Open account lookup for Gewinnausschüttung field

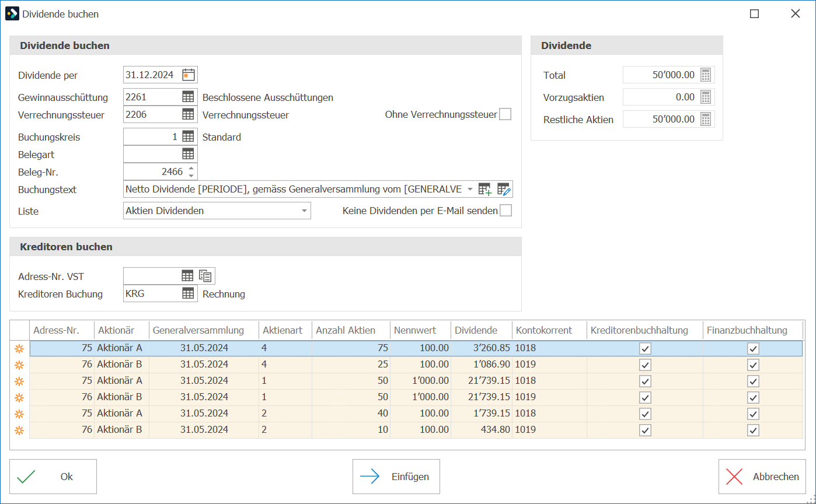coord(188,97)
